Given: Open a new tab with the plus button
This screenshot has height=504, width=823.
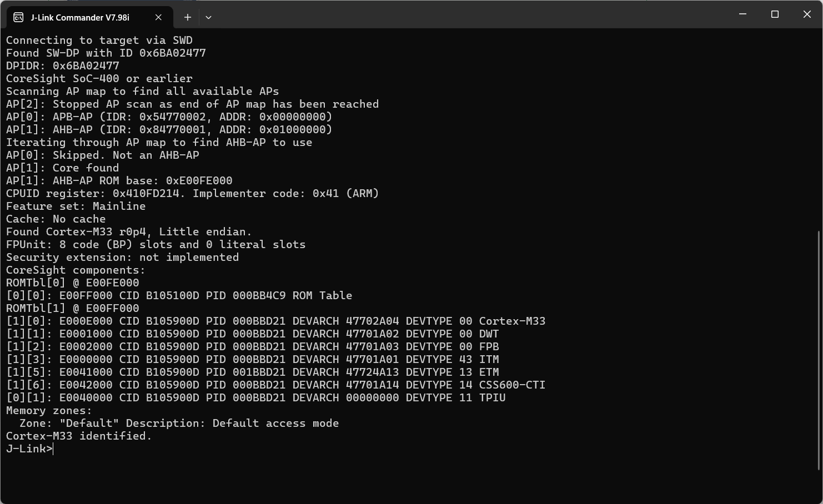Looking at the screenshot, I should 187,17.
